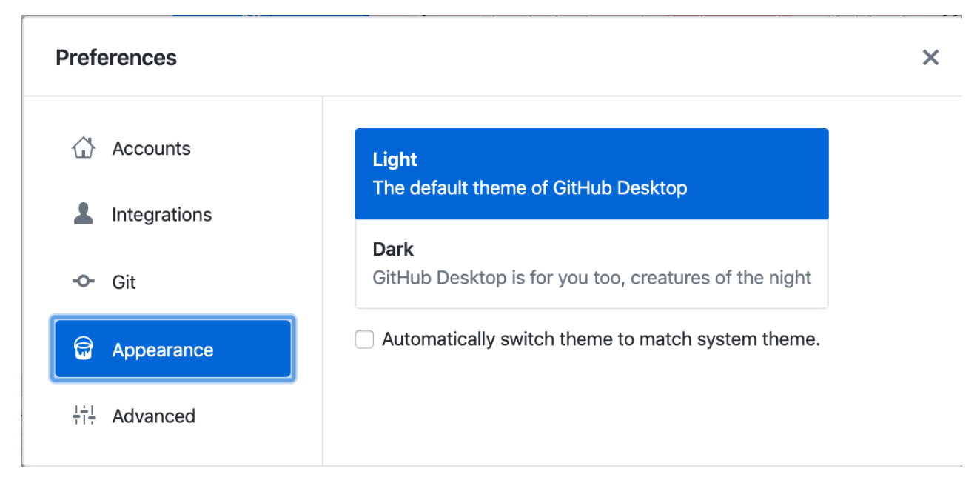The height and width of the screenshot is (486, 980).
Task: Choose the Light theme option
Action: tap(591, 174)
